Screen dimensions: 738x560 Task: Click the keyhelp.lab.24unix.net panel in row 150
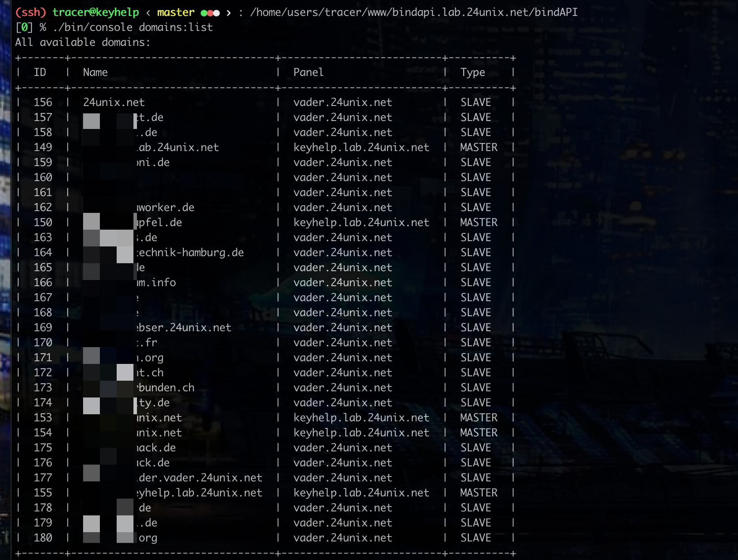click(361, 223)
